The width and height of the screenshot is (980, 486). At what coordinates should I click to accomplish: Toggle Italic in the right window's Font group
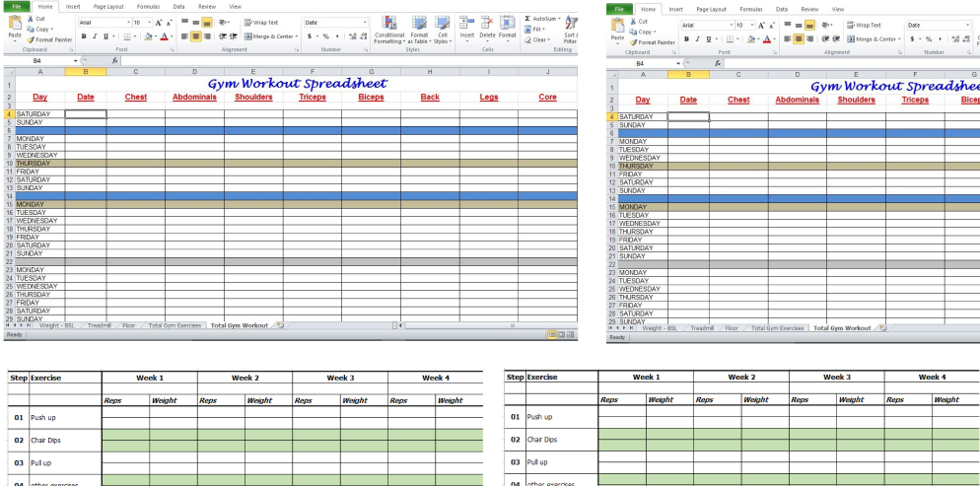tap(697, 39)
